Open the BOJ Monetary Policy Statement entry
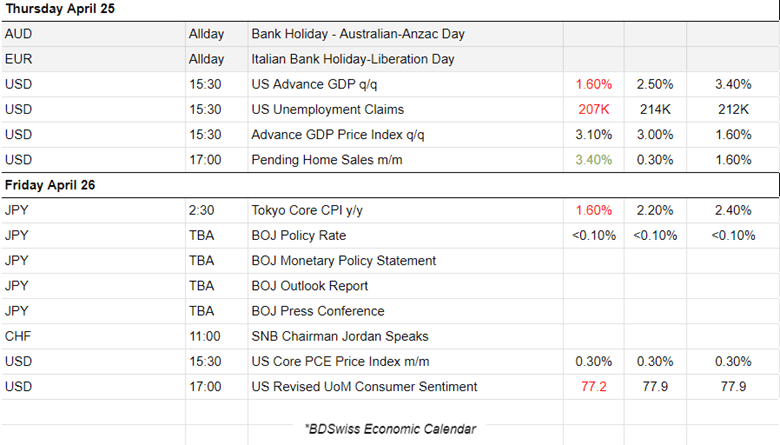 (343, 260)
